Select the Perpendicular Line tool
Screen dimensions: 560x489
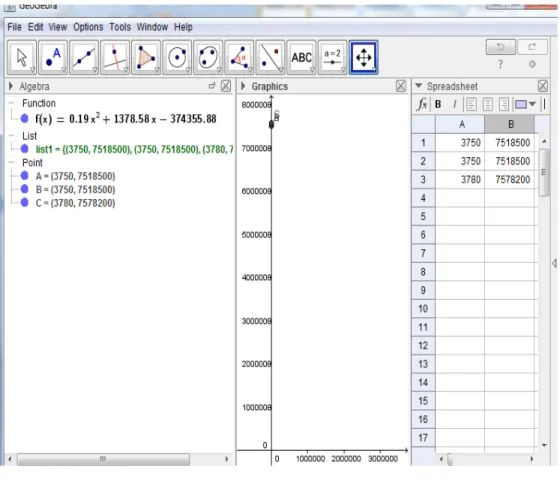(115, 58)
